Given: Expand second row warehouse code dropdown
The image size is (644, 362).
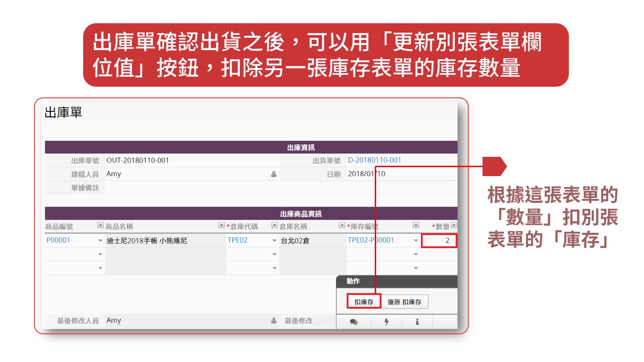Looking at the screenshot, I should click(275, 254).
